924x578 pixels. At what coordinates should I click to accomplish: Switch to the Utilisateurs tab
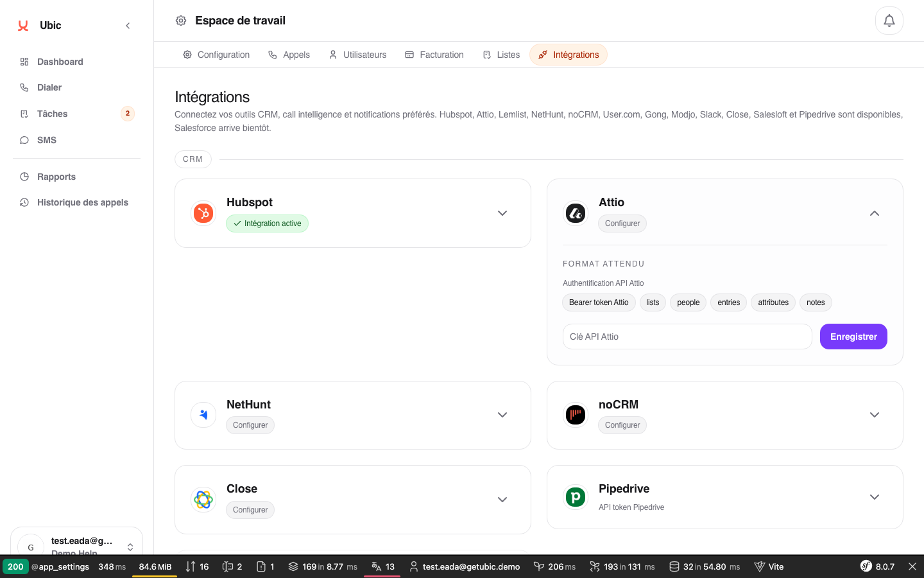pos(357,55)
